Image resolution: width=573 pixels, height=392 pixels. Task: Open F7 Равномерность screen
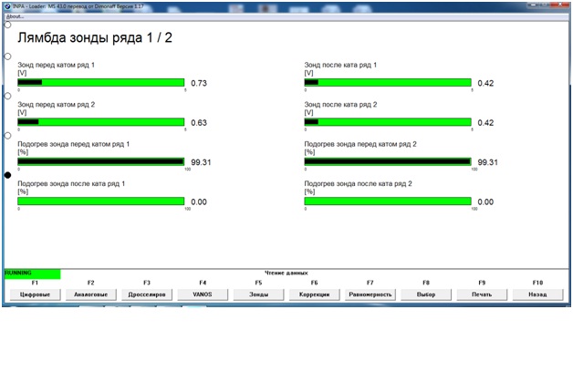(370, 294)
